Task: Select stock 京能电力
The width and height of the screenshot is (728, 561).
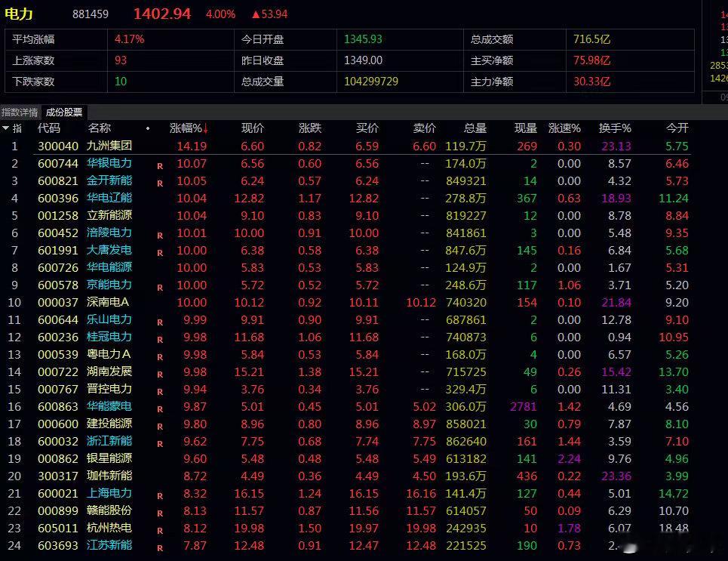Action: 109,285
